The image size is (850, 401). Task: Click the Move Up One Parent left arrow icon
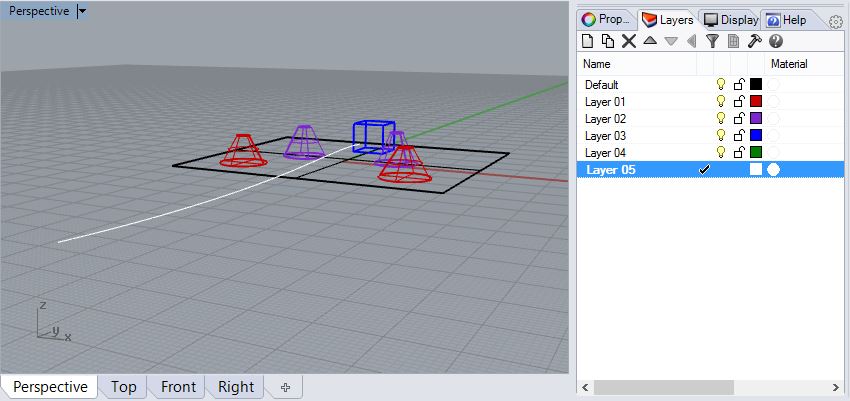tap(691, 41)
